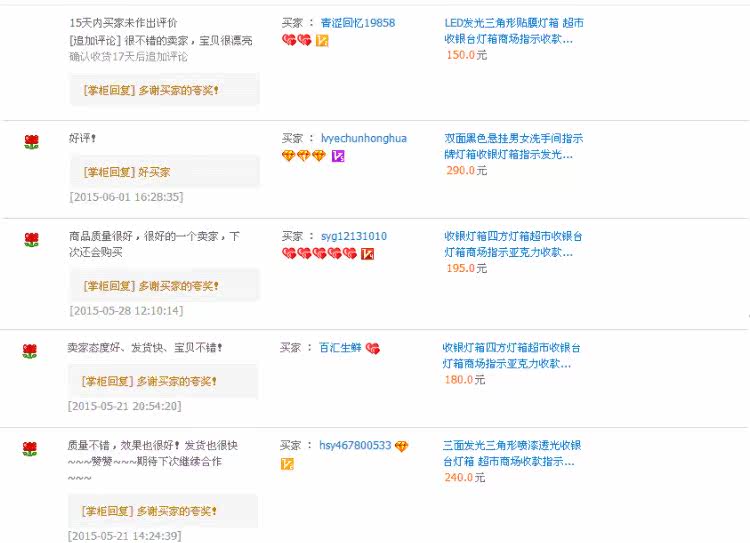Screen dimensions: 750x543
Task: Click the red flower icon beside the 好评! review
Action: click(31, 142)
